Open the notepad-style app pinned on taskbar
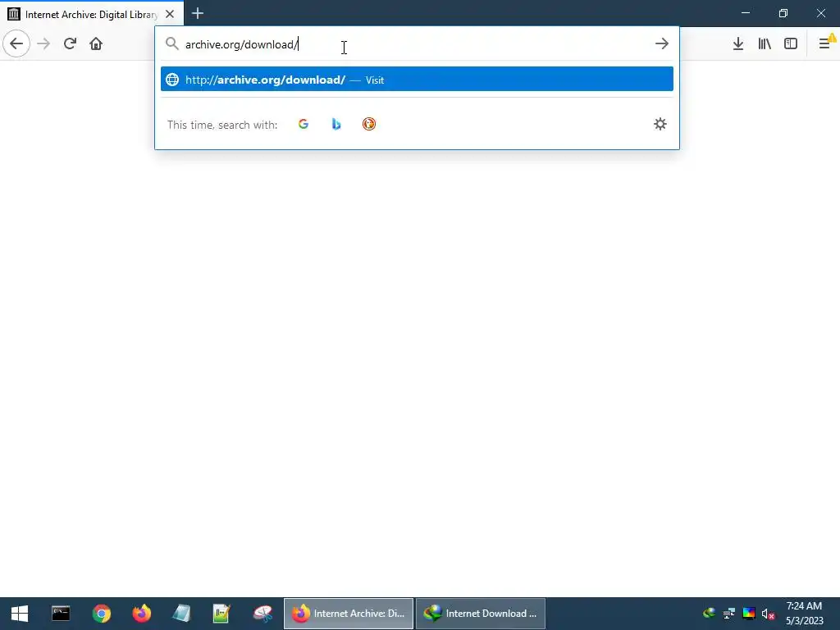Viewport: 840px width, 630px height. click(x=181, y=614)
